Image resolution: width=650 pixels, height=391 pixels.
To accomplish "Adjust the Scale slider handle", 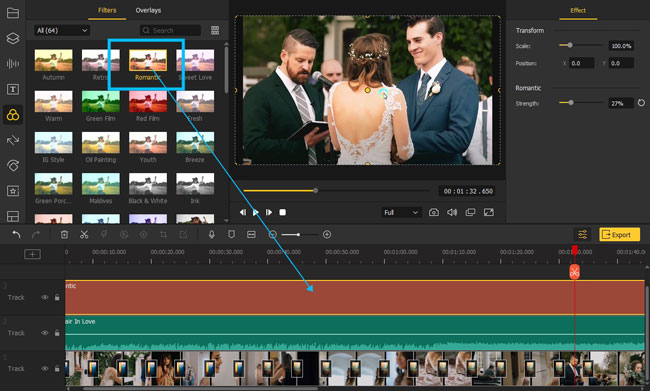I will click(570, 45).
